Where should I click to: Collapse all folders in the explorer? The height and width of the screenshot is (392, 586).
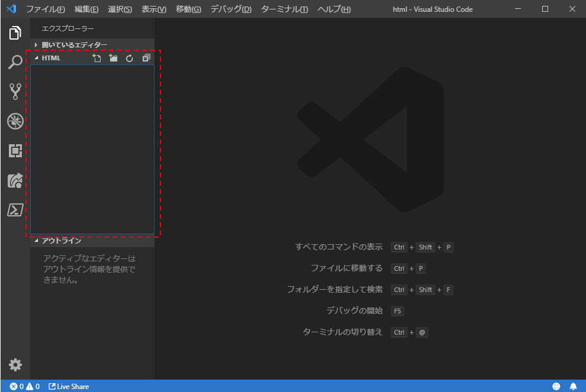coord(146,58)
